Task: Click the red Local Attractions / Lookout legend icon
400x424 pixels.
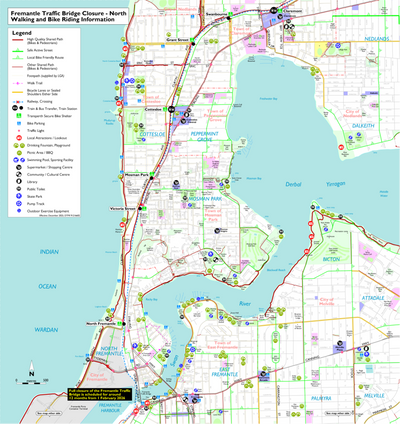Action: [19, 138]
